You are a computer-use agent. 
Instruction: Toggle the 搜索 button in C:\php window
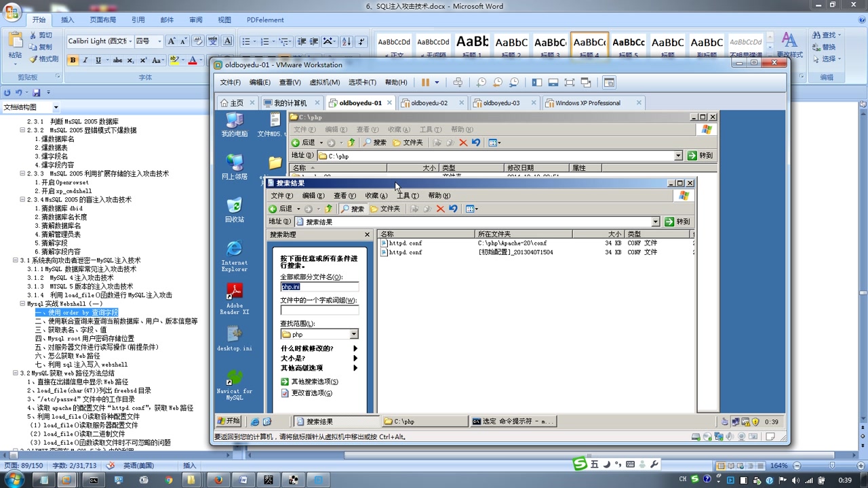[x=375, y=142]
